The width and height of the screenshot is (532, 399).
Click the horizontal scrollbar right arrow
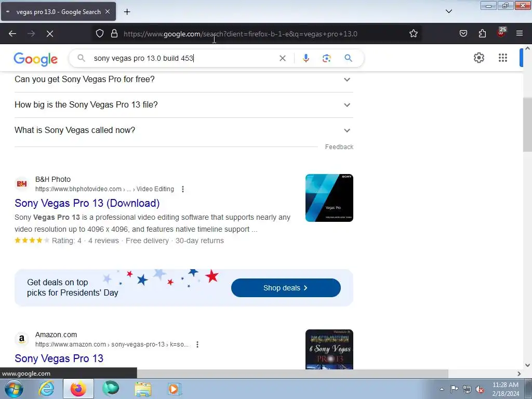(x=519, y=374)
